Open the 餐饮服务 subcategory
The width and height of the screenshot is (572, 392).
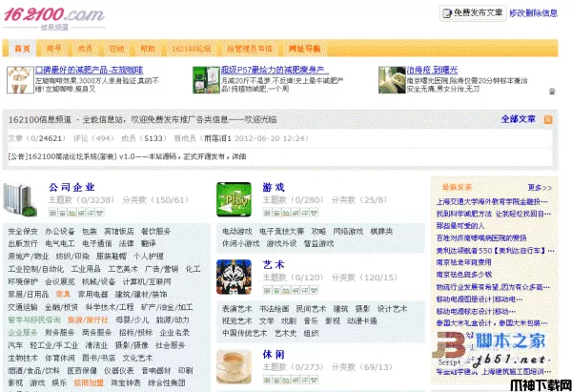pyautogui.click(x=155, y=232)
